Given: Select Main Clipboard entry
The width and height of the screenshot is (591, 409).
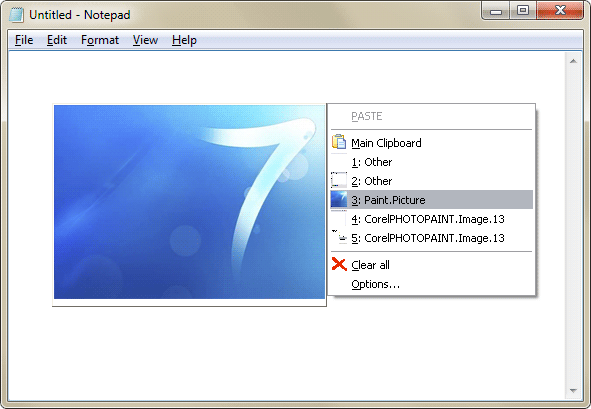Looking at the screenshot, I should click(x=432, y=143).
